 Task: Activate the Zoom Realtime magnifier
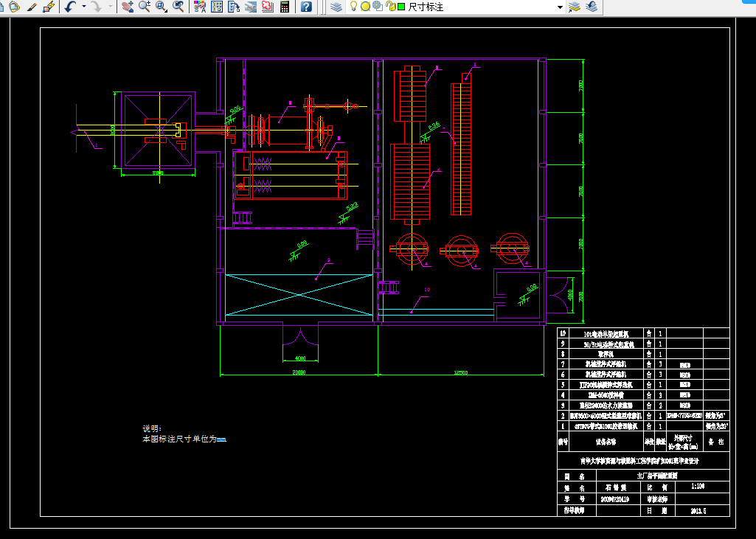click(144, 7)
